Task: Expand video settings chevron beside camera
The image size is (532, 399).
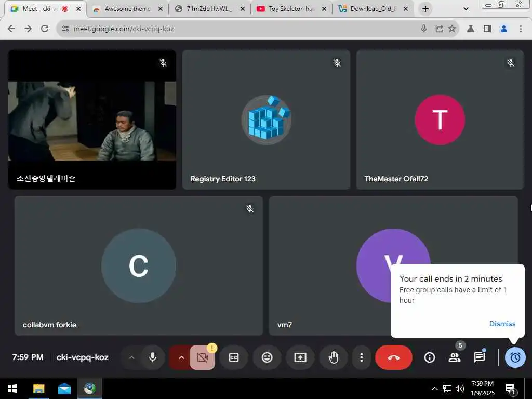Action: 181,357
